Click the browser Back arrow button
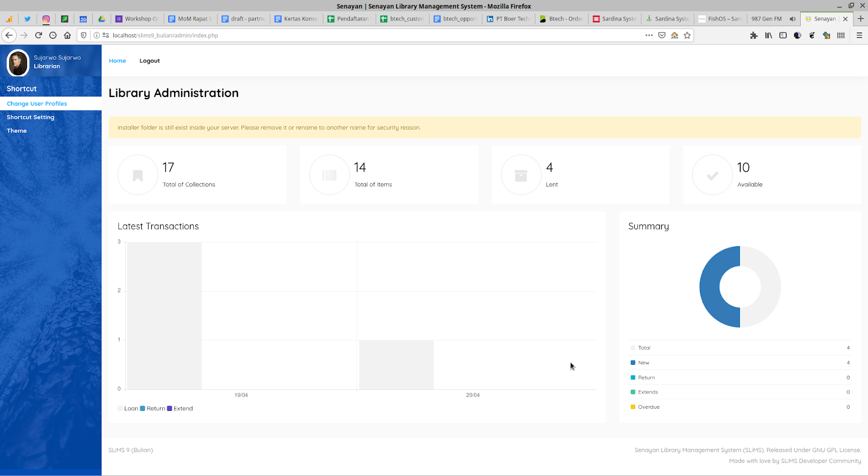The width and height of the screenshot is (868, 476). point(9,35)
